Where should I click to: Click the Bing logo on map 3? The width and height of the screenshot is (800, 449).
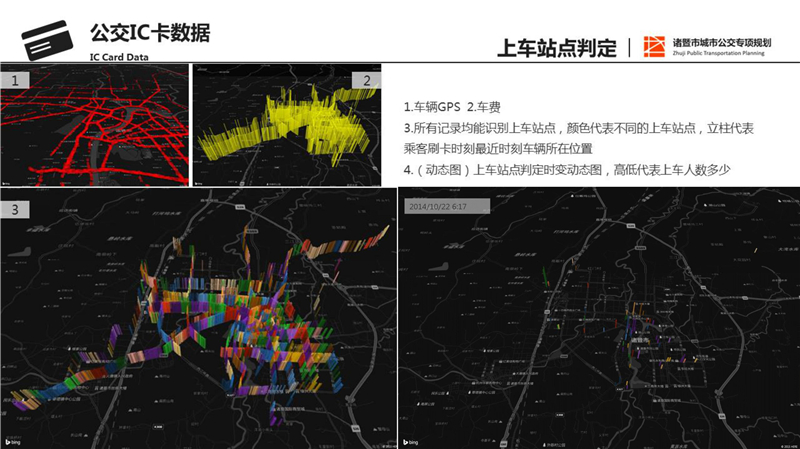14,441
